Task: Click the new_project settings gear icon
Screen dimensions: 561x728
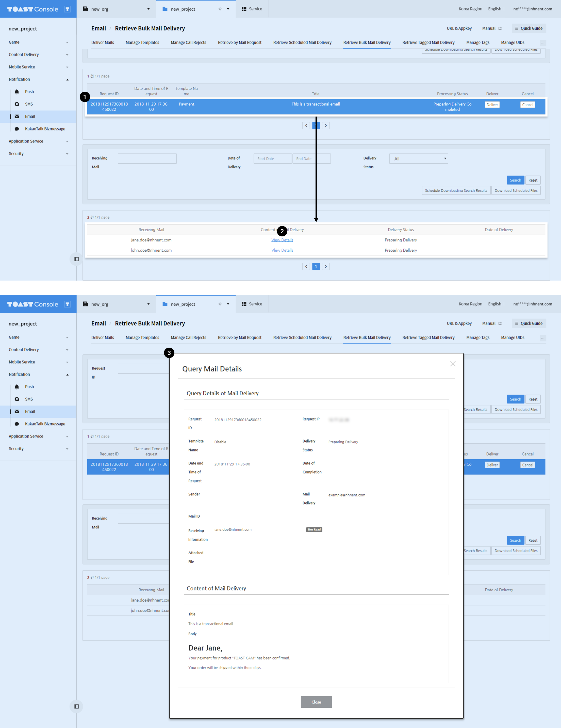Action: click(x=220, y=9)
